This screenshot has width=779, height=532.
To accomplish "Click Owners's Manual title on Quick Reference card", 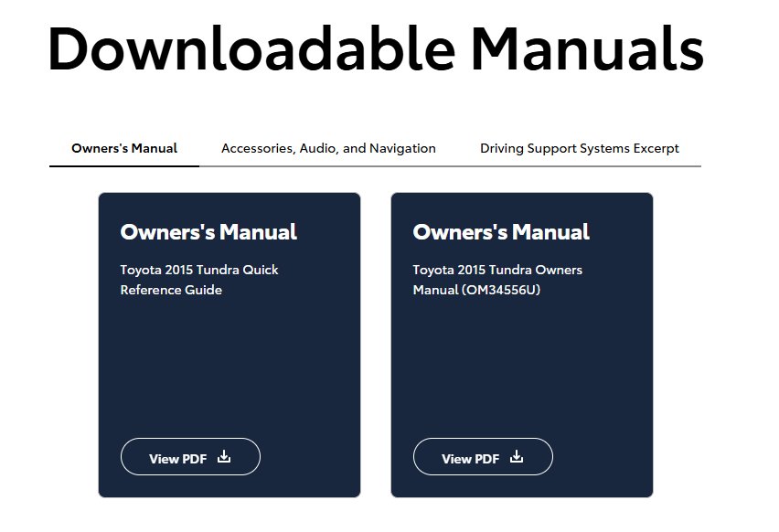I will click(x=208, y=232).
